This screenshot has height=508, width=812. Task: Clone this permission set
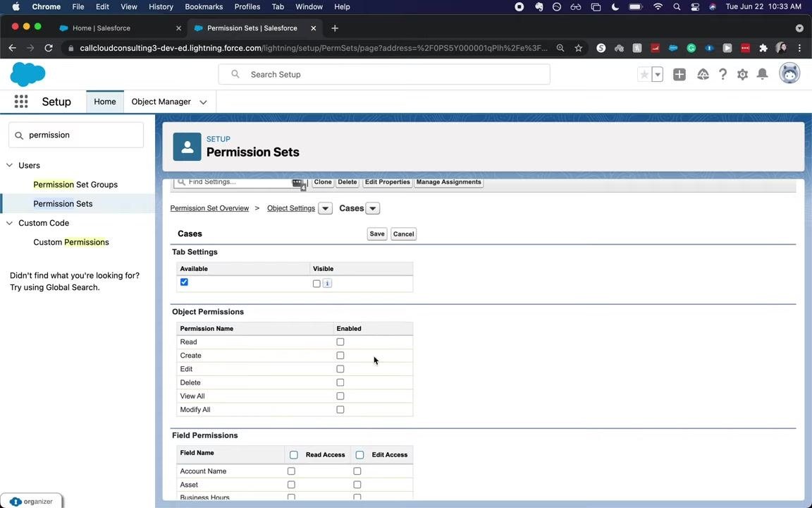click(x=323, y=183)
